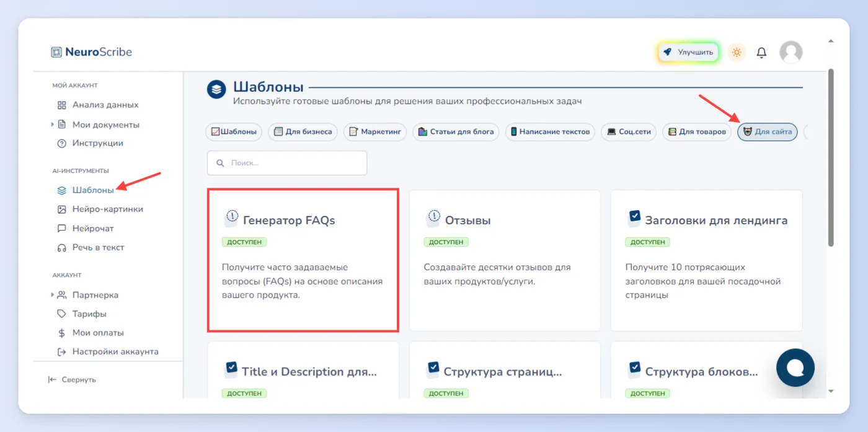Click the Title и Description card icon
Viewport: 868px width, 432px height.
tap(231, 369)
